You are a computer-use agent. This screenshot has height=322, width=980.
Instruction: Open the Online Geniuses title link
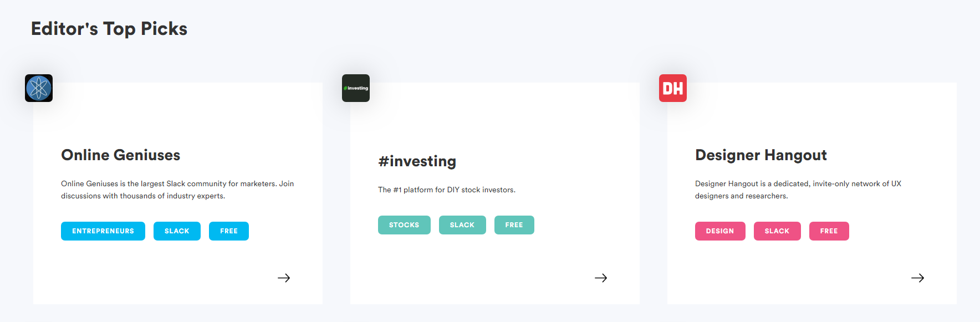[121, 155]
